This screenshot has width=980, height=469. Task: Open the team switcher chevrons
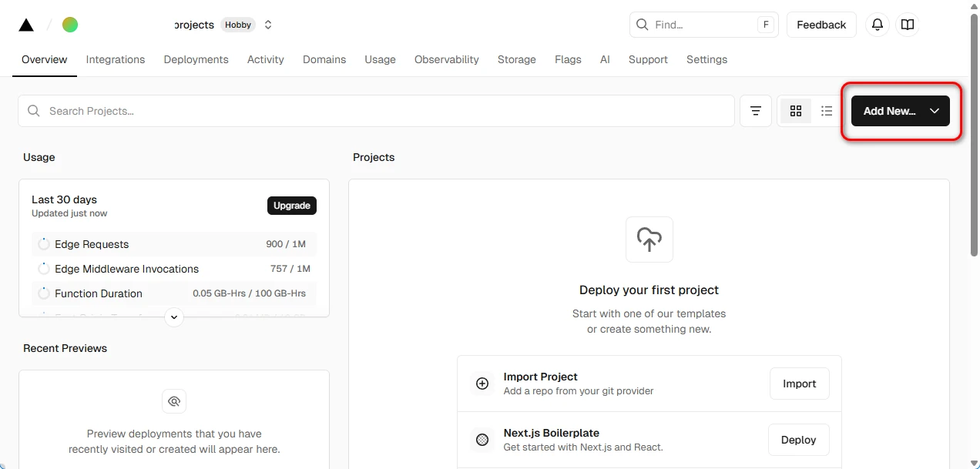268,25
